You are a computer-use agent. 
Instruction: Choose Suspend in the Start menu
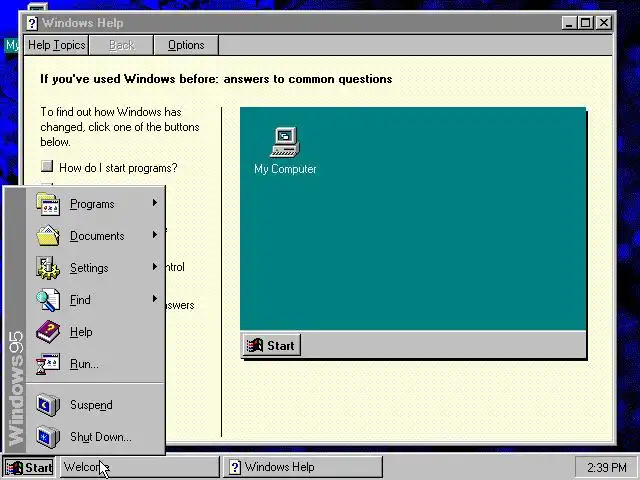pos(96,405)
